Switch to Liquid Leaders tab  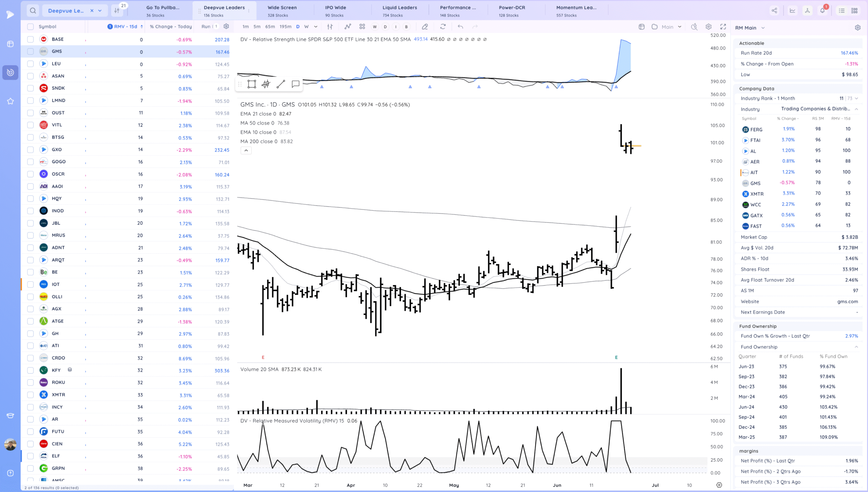(x=400, y=11)
